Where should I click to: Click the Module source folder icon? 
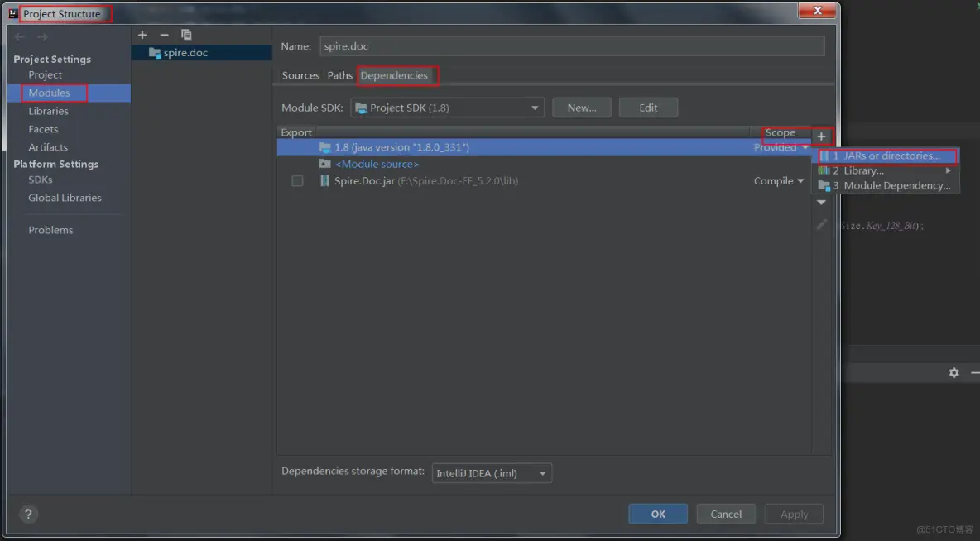324,164
